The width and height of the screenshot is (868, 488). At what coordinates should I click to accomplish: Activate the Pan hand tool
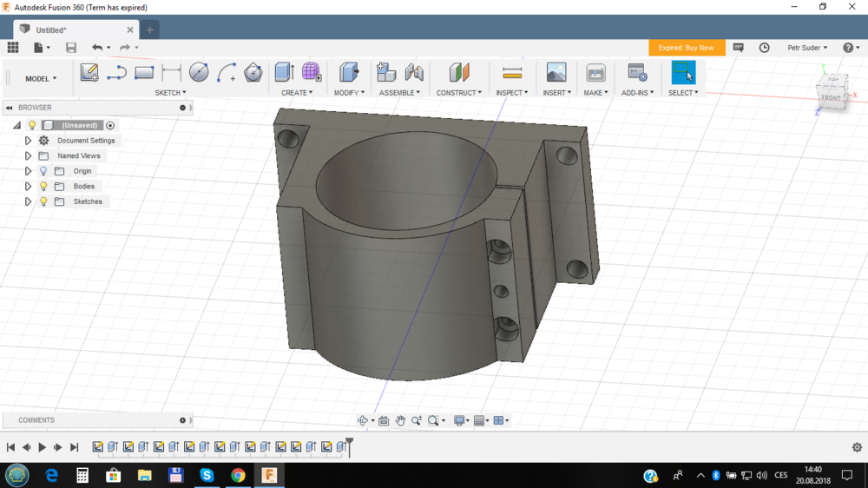[400, 421]
